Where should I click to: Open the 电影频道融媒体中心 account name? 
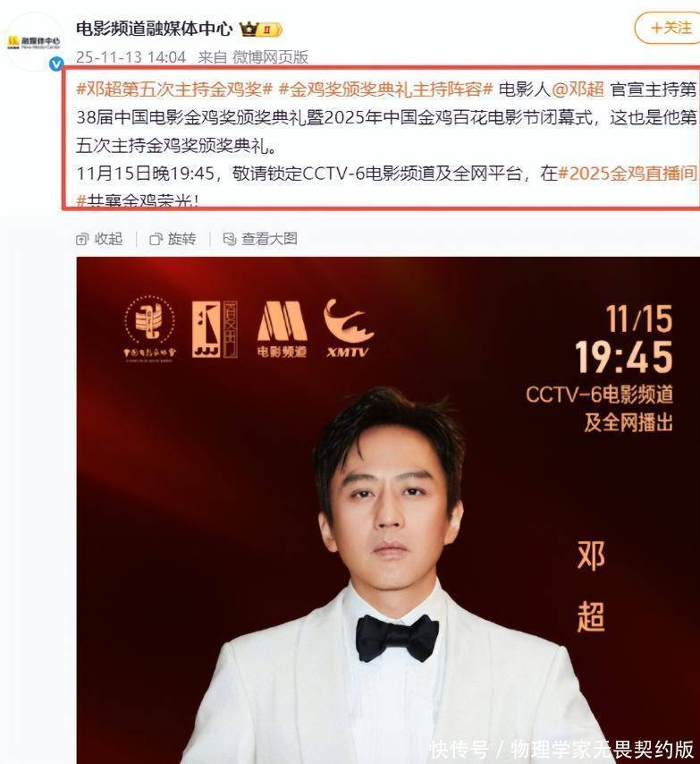[x=155, y=29]
